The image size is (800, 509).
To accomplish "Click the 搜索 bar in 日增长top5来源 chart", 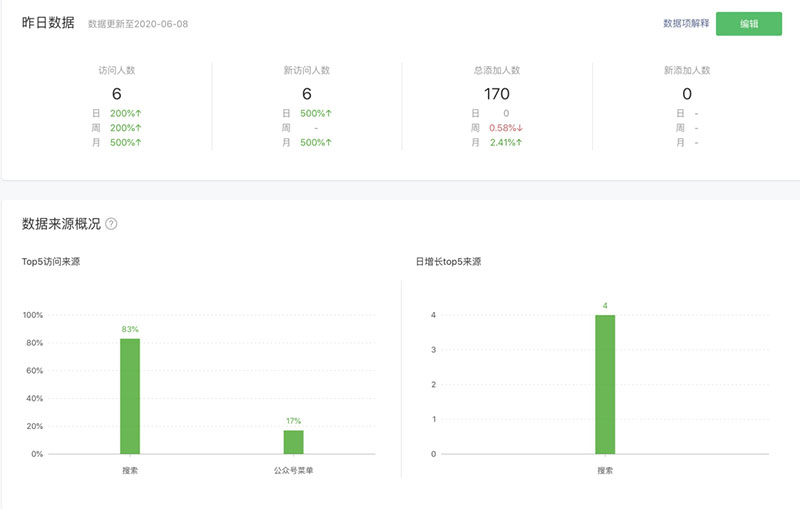I will pyautogui.click(x=605, y=384).
